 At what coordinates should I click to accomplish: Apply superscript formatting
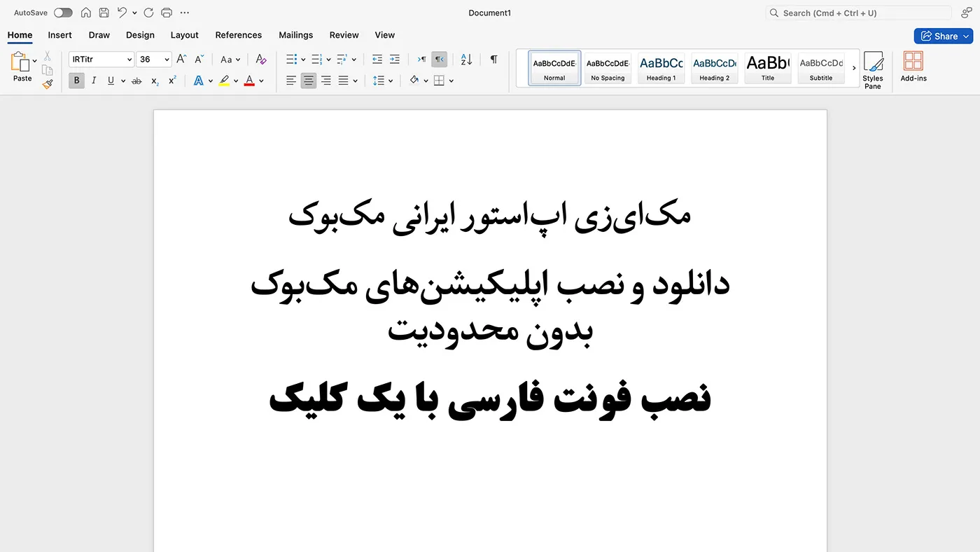pos(171,81)
